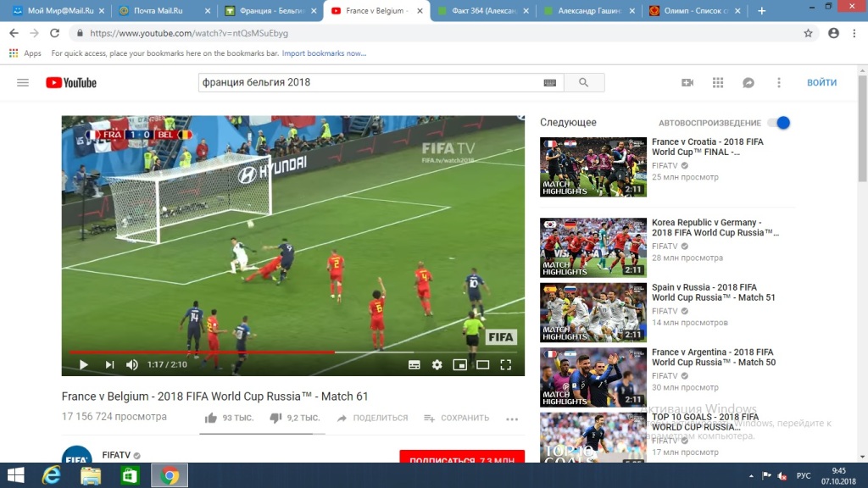Show hidden system tray icons

[751, 476]
